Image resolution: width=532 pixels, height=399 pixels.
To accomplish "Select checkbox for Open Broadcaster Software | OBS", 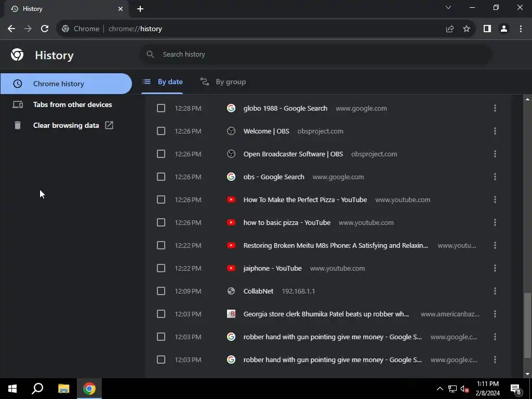I will point(161,154).
